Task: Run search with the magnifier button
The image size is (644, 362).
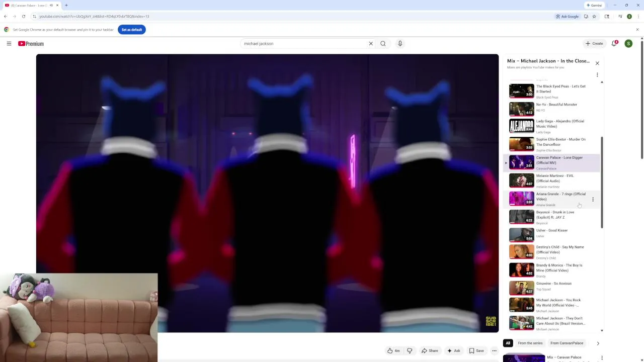Action: 383,44
